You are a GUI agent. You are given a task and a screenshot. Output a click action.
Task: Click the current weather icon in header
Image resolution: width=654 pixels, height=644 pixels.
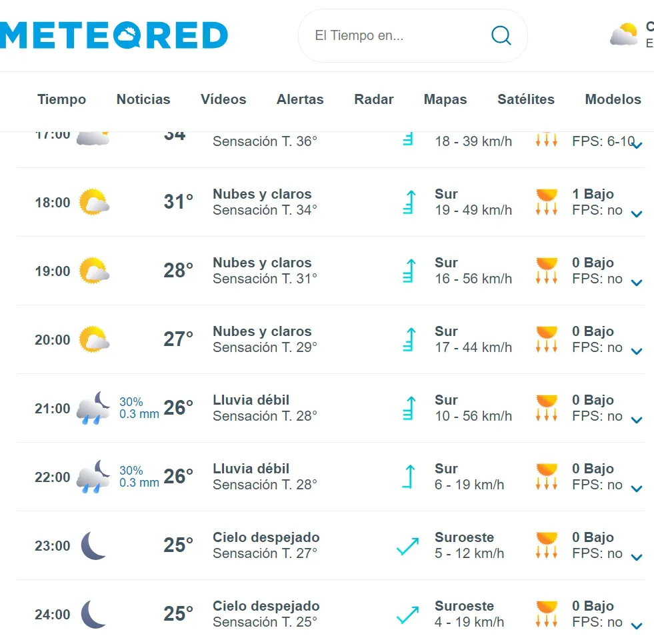[x=624, y=35]
